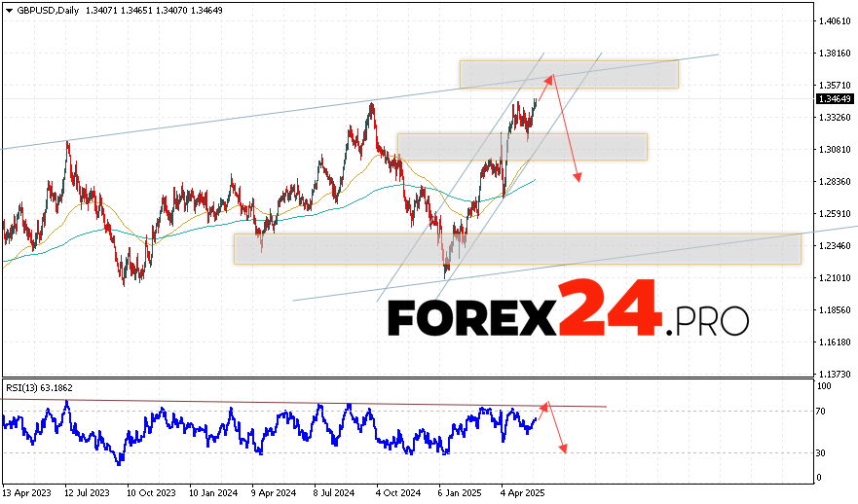
Task: Select the wide lower support zone rectangle
Action: click(x=516, y=248)
